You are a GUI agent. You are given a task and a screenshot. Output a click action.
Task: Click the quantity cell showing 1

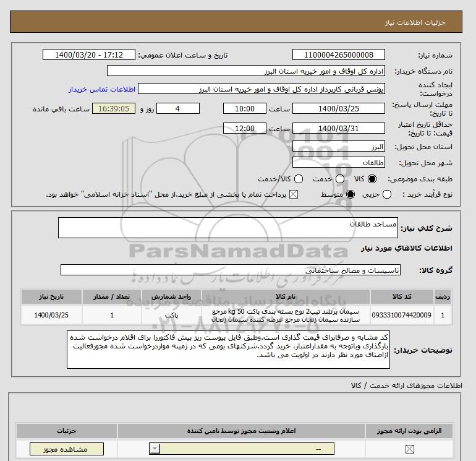112,315
